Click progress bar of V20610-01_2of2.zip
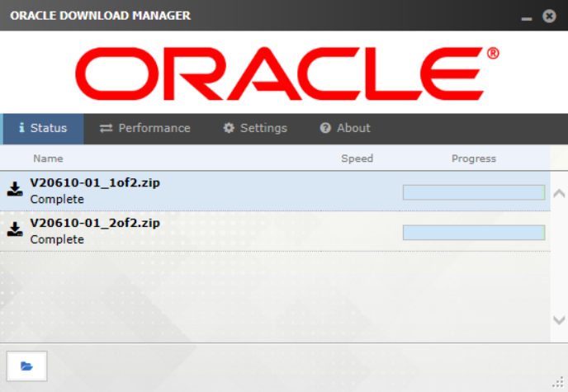 tap(474, 233)
